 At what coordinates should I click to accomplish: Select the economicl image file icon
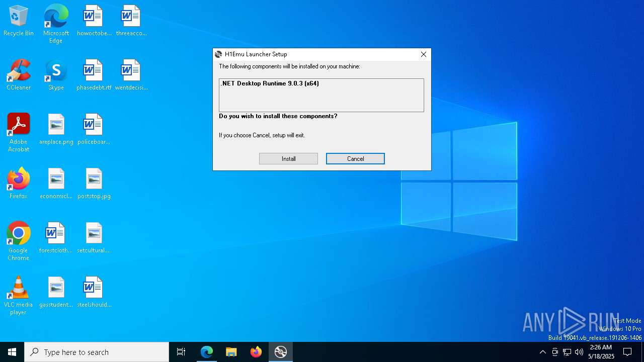56,184
